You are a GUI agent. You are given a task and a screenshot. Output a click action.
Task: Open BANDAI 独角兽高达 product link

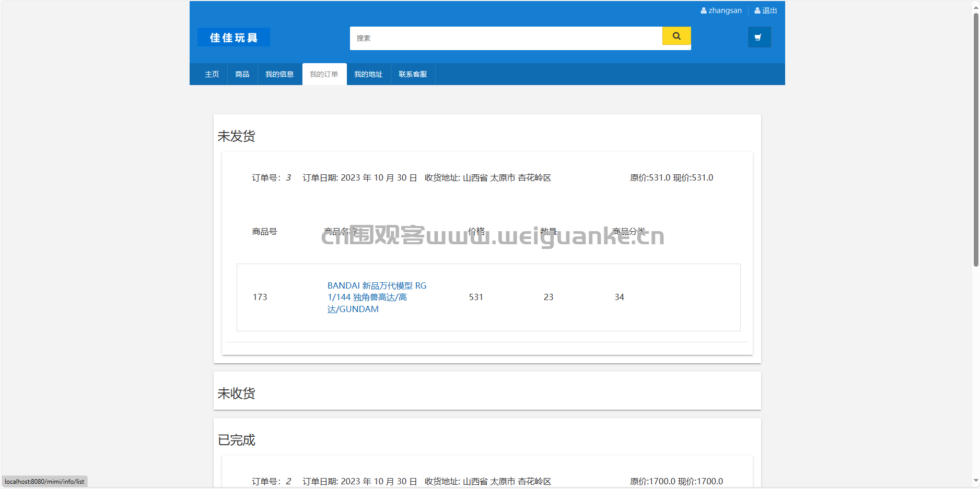point(377,297)
